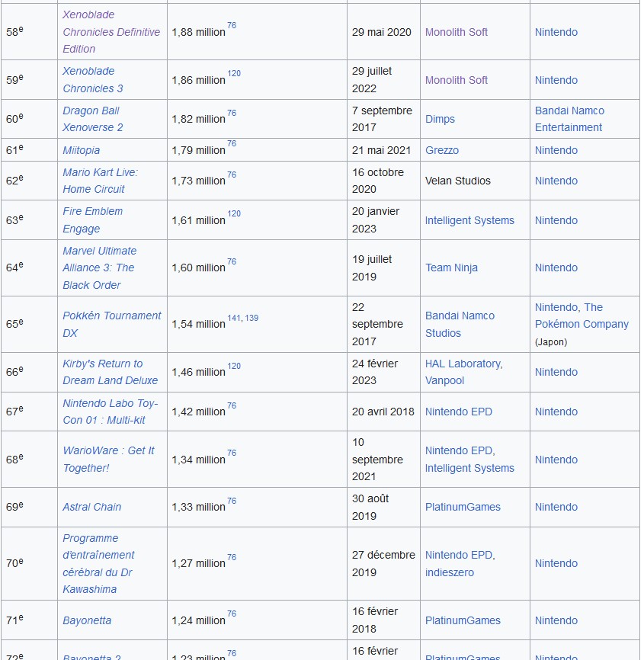The width and height of the screenshot is (644, 660).
Task: Open Pokkén Tournament DX link
Action: (111, 324)
